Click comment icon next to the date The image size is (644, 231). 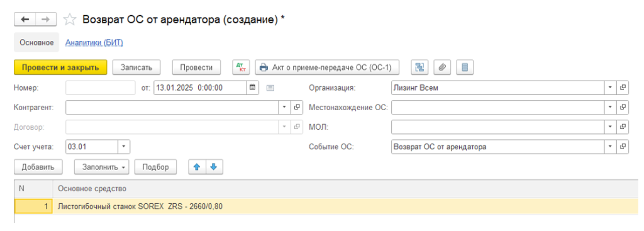tap(270, 87)
